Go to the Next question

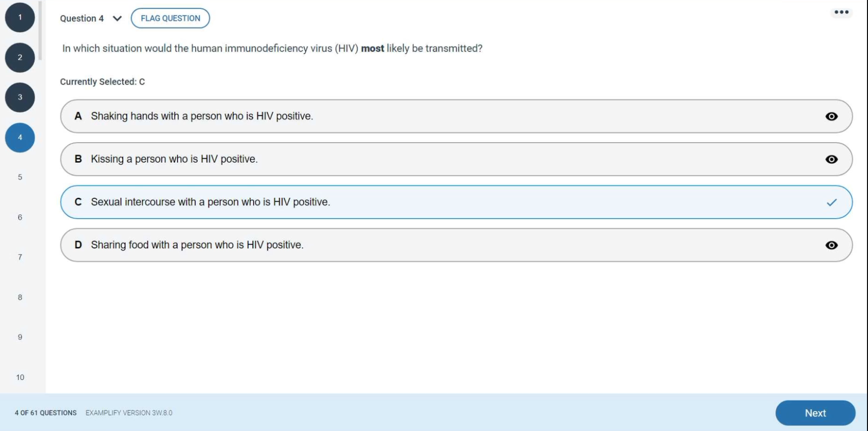click(815, 413)
